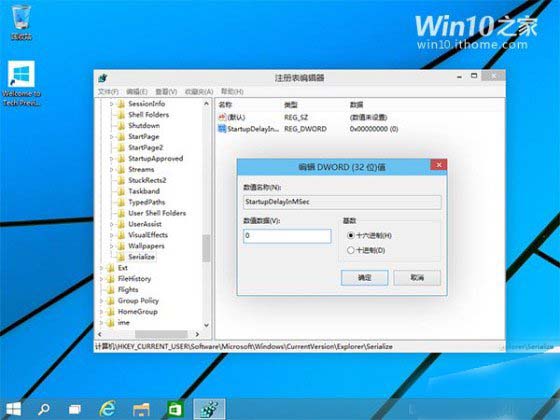Click tree horizontal scrollbar right arrow
The image size is (560, 420).
click(197, 334)
